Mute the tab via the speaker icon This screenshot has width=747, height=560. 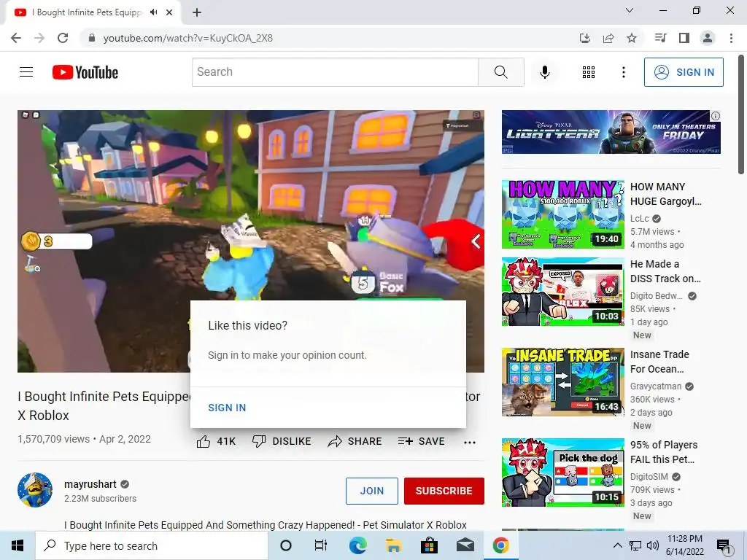click(x=153, y=12)
